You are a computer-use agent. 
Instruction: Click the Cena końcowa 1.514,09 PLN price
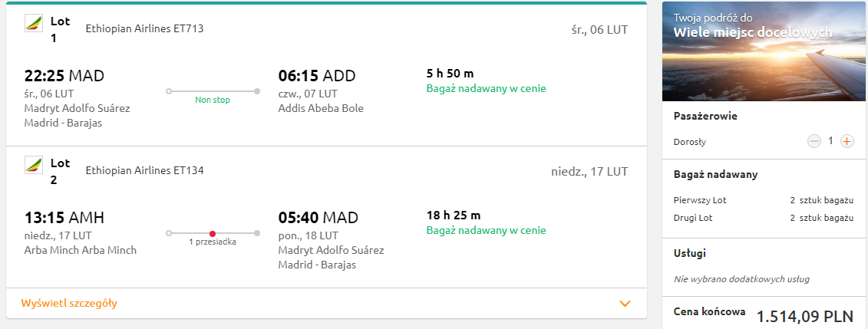click(764, 315)
